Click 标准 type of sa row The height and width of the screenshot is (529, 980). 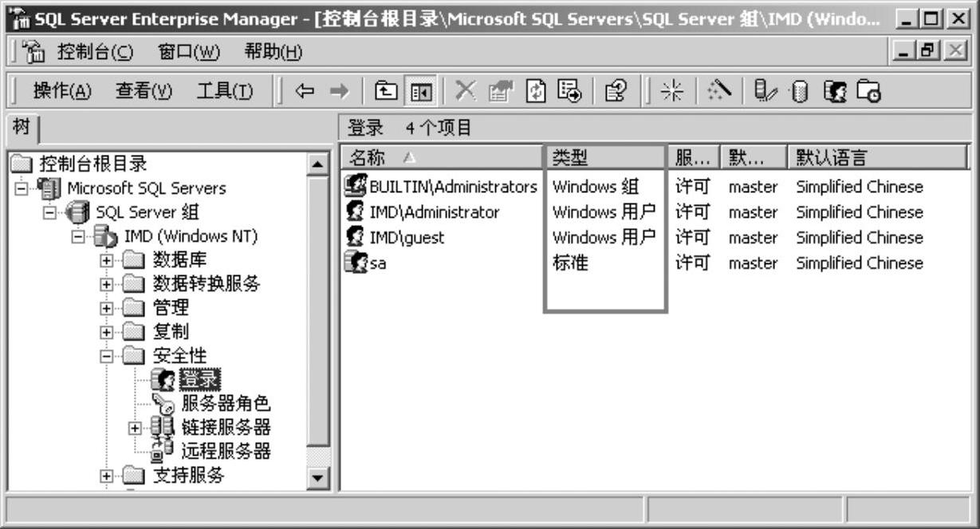pyautogui.click(x=570, y=263)
